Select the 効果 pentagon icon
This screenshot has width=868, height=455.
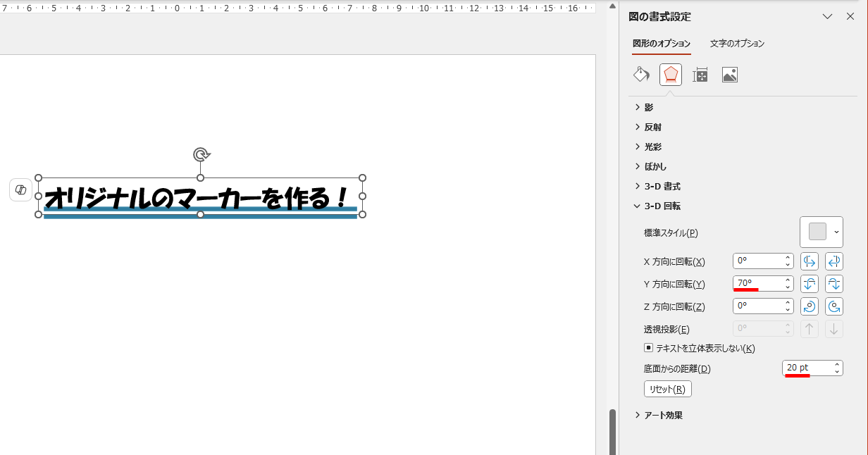pos(670,74)
